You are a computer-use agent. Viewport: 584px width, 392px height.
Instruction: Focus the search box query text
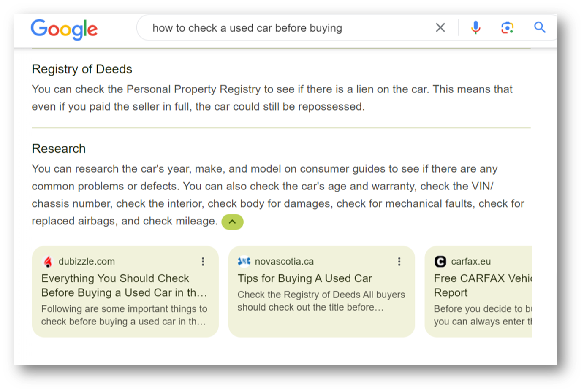click(x=247, y=28)
